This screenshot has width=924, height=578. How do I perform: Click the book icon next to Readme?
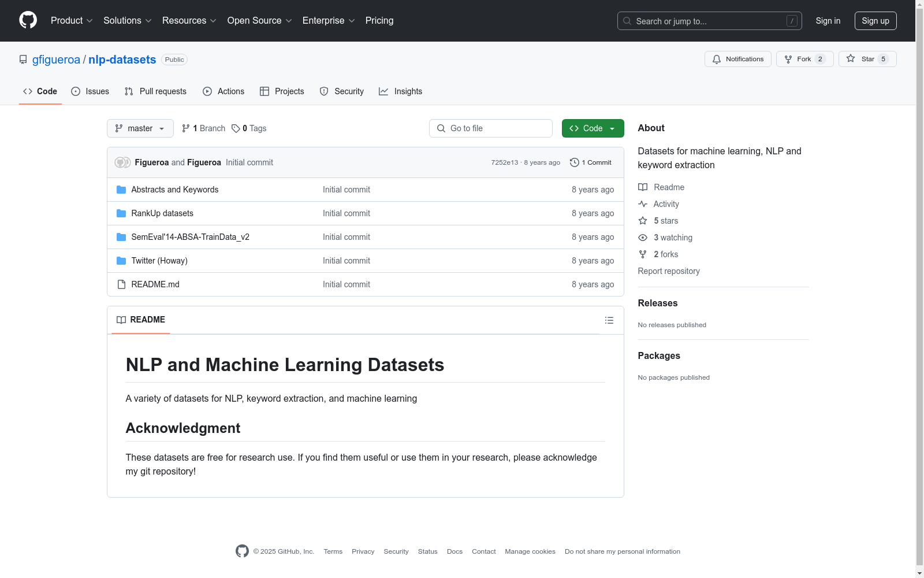click(643, 187)
